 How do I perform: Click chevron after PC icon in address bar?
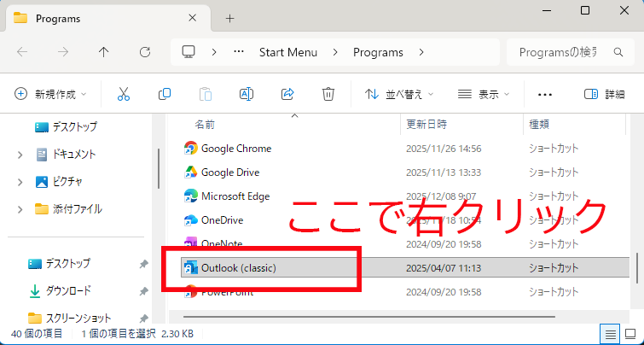point(213,52)
